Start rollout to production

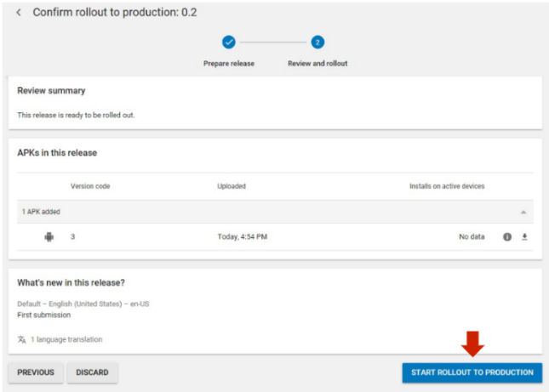click(x=472, y=372)
